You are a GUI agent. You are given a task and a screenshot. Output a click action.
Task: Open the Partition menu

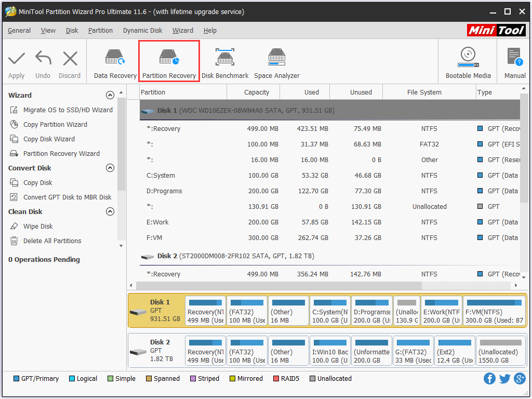[x=100, y=31]
